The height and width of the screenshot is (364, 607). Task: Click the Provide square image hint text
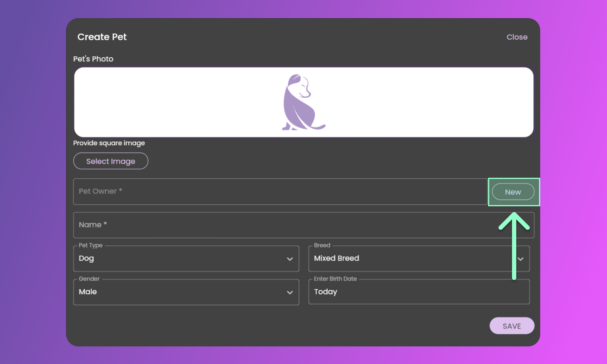point(109,143)
